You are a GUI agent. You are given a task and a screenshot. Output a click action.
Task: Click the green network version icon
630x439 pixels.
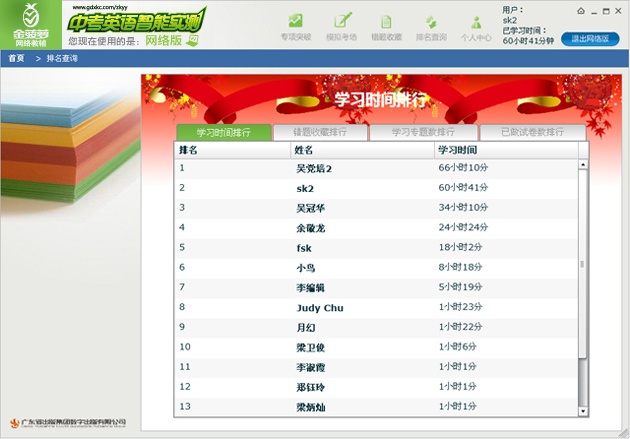192,40
